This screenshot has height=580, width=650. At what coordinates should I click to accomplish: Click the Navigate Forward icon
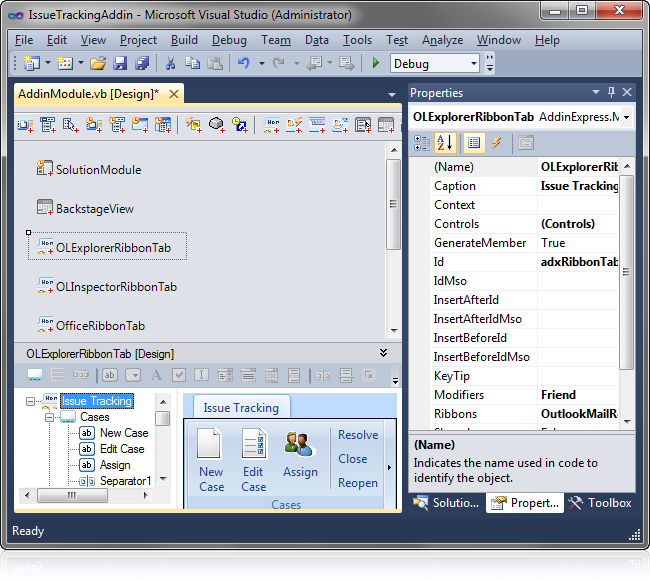347,63
